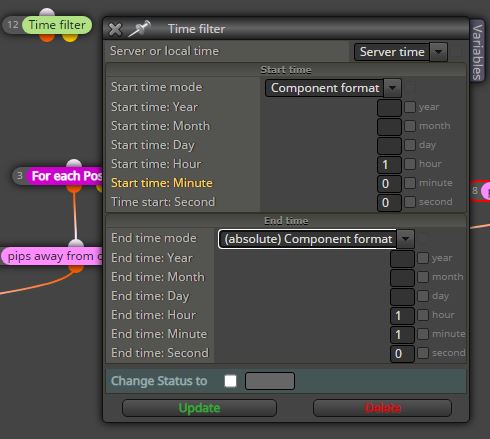
Task: Click End time Day input field
Action: [402, 297]
